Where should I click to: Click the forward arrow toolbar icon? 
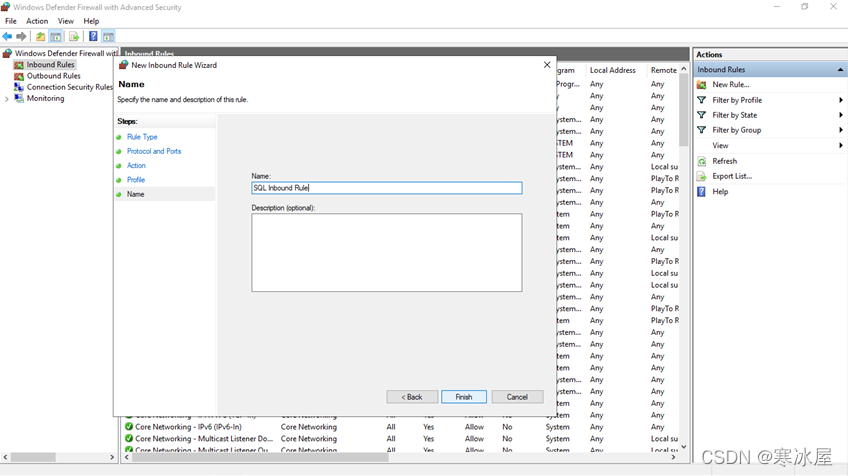point(21,37)
